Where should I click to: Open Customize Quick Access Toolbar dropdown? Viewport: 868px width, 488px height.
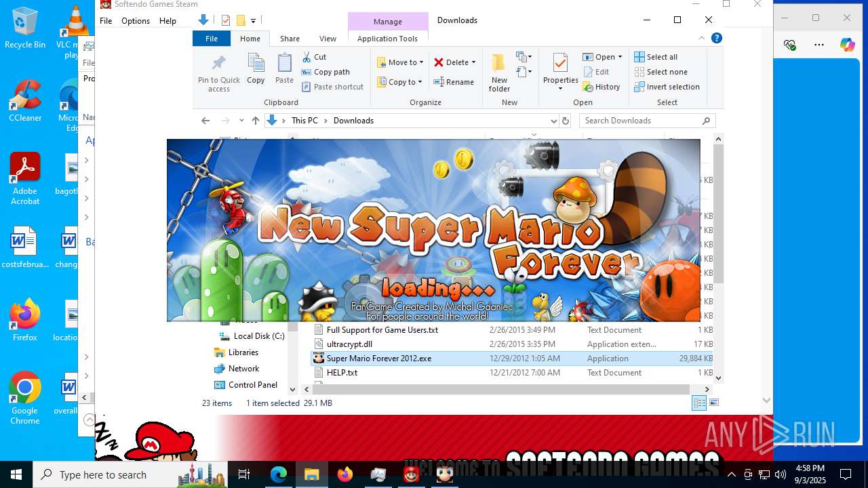[x=253, y=21]
